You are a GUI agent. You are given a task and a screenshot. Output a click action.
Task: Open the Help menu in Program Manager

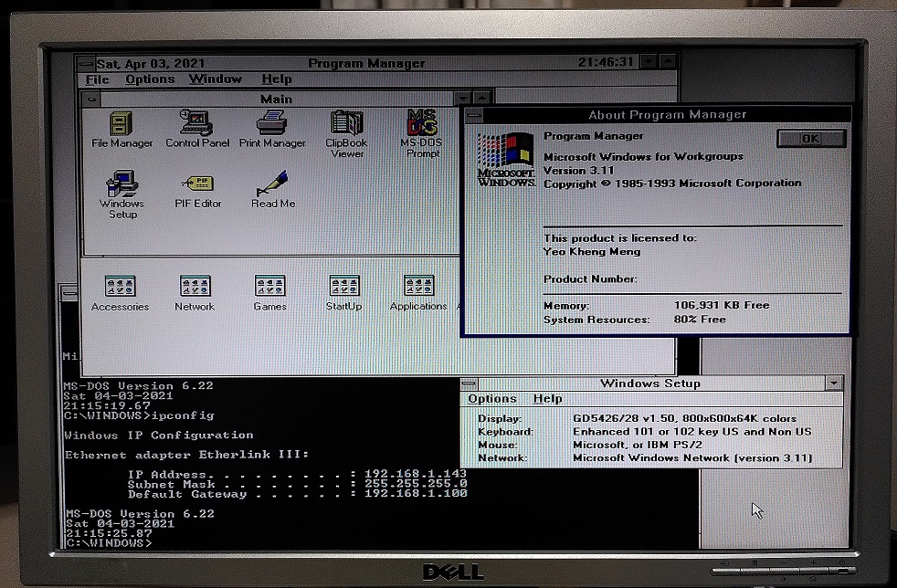[277, 79]
